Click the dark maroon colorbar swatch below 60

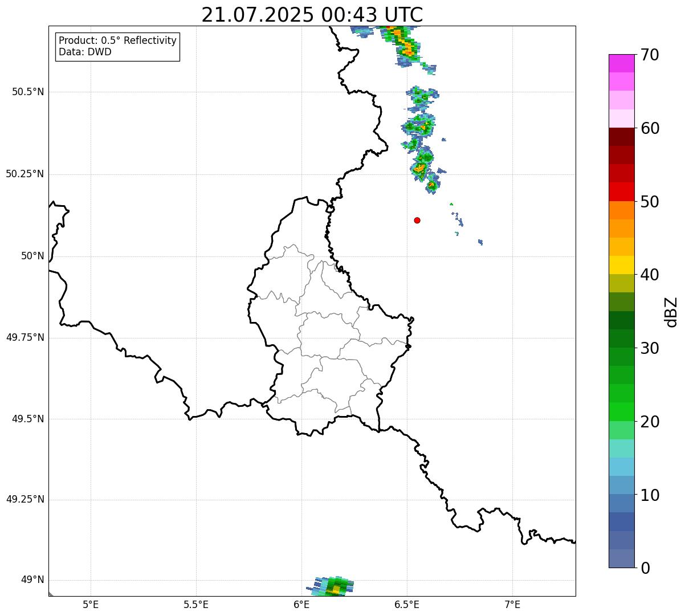tap(621, 137)
